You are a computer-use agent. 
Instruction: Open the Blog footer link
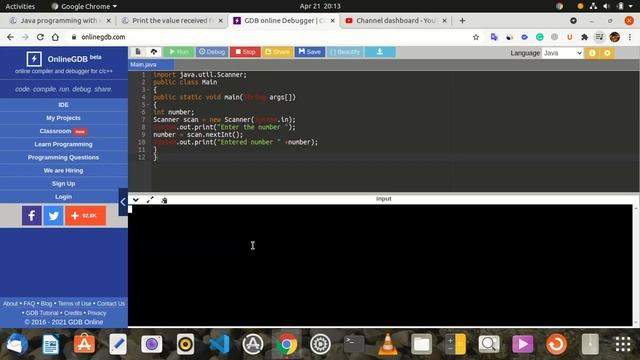pyautogui.click(x=46, y=304)
